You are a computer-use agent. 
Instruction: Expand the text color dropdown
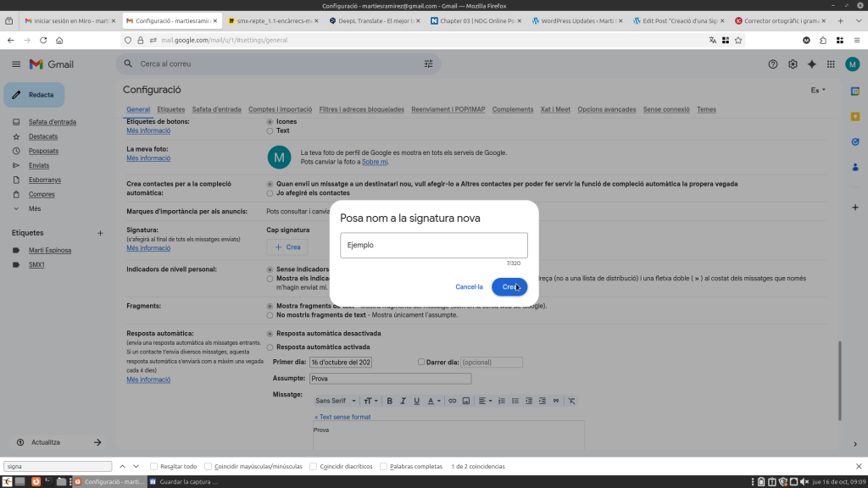click(x=433, y=401)
